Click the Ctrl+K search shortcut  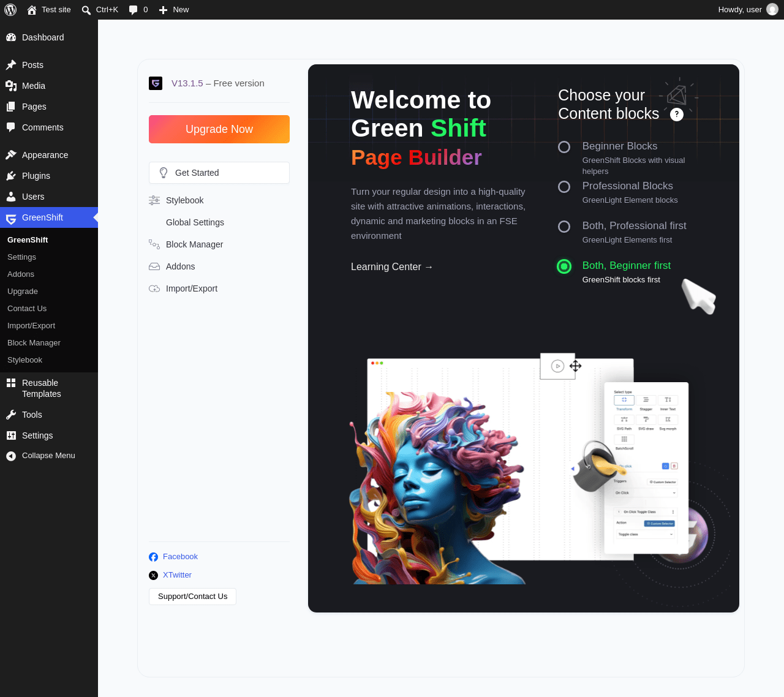pos(107,10)
